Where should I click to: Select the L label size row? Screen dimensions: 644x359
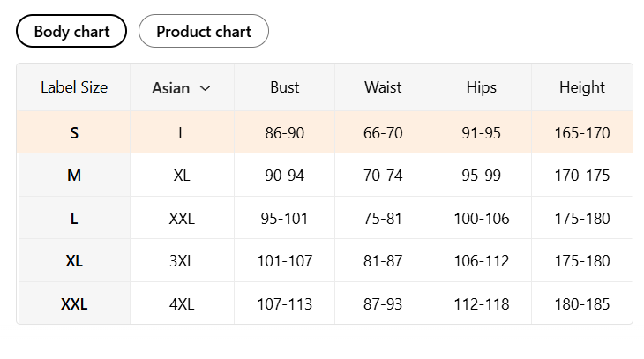[325, 218]
